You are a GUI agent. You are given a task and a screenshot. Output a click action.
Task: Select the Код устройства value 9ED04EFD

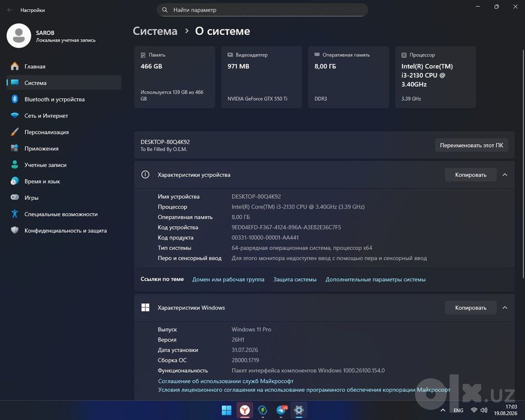286,227
